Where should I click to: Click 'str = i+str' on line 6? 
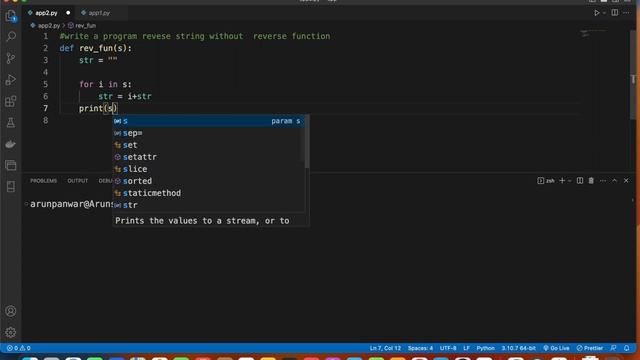[x=125, y=96]
